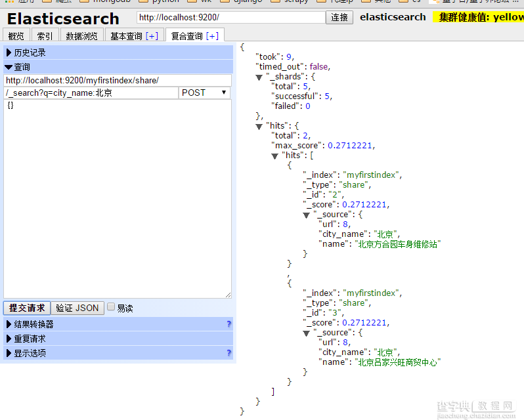Focus the cluster URL field http://localhost:9200/
This screenshot has height=420, width=524.
click(x=231, y=17)
